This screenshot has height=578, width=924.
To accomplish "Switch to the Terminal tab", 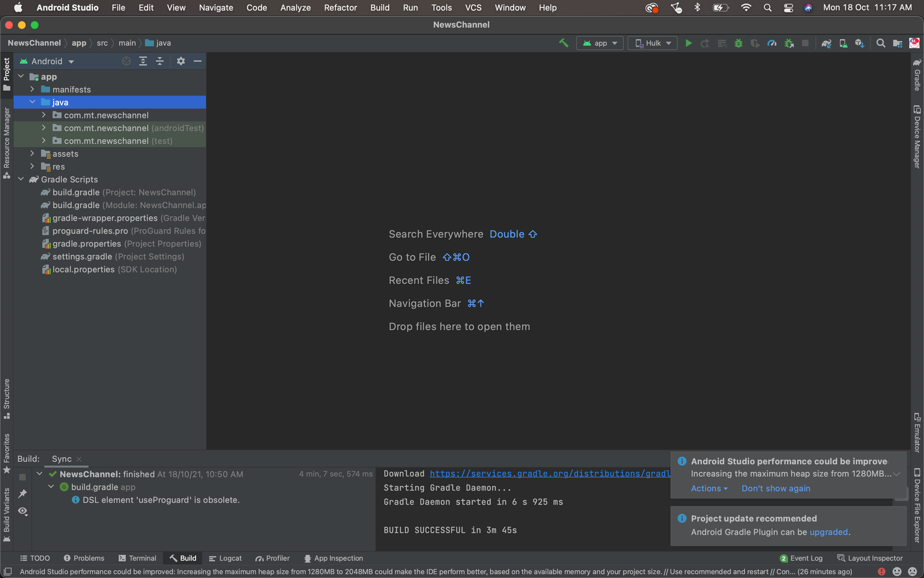I will pyautogui.click(x=137, y=558).
